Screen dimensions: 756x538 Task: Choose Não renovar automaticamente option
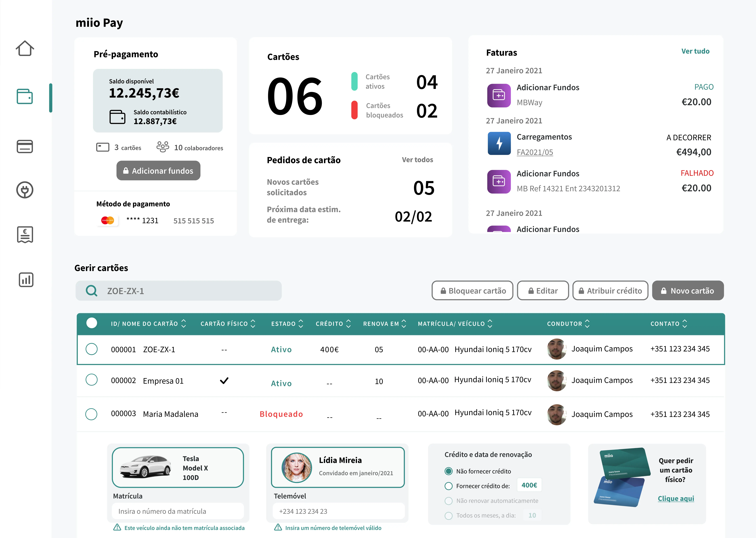[448, 501]
